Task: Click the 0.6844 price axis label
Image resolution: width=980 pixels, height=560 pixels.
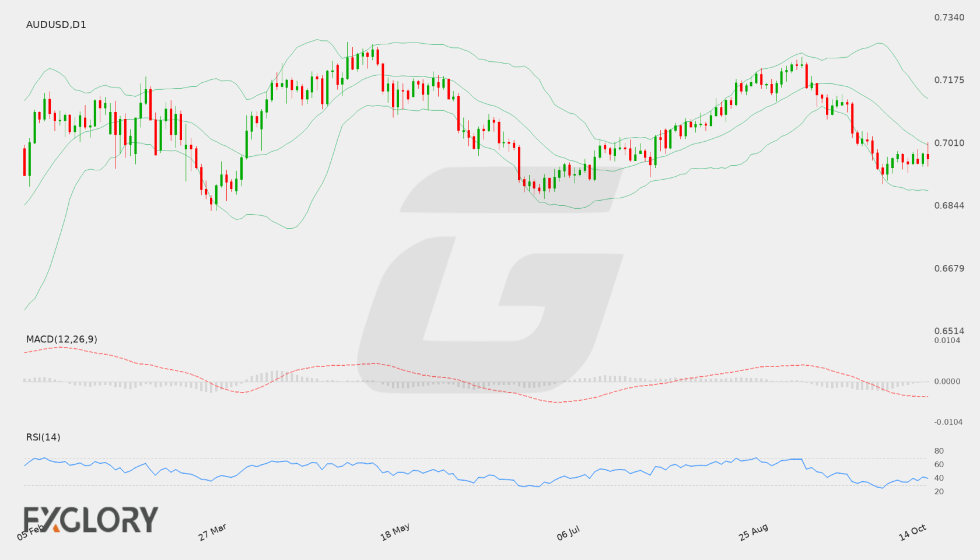Action: click(x=949, y=205)
